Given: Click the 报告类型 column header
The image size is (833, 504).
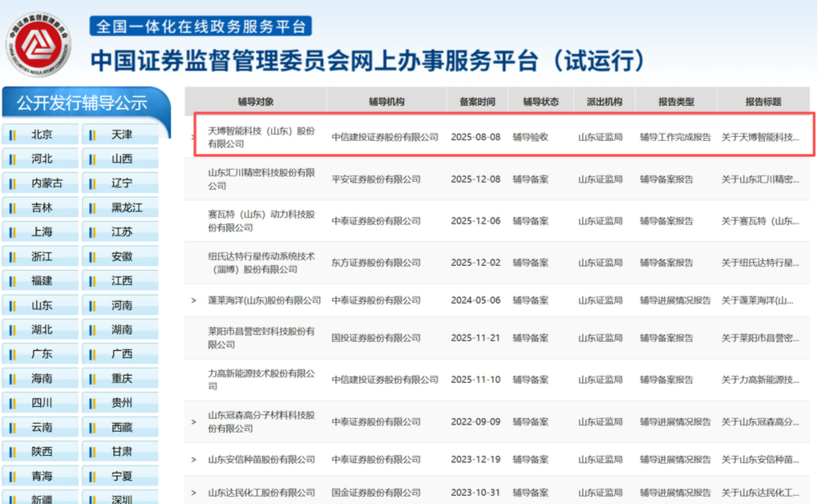Looking at the screenshot, I should point(676,102).
